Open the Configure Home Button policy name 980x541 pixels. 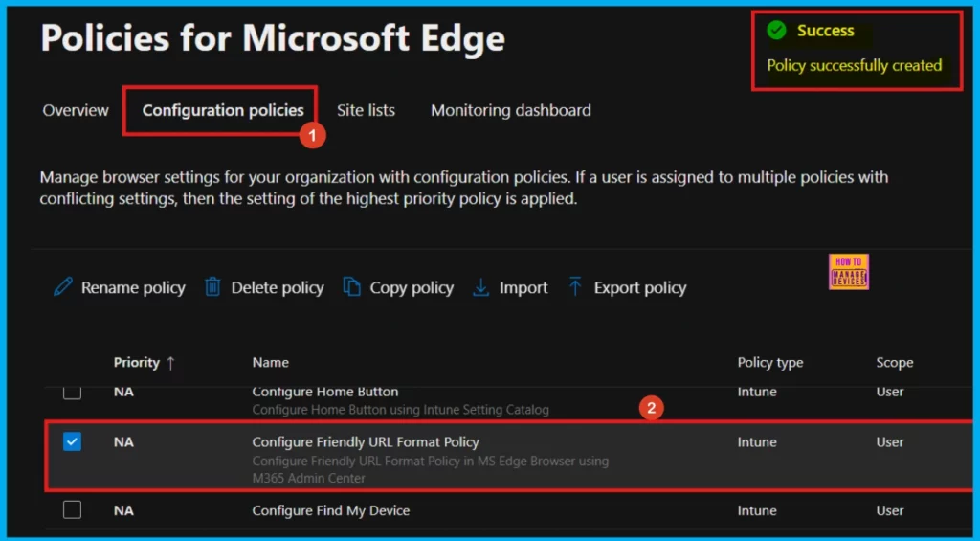click(325, 393)
